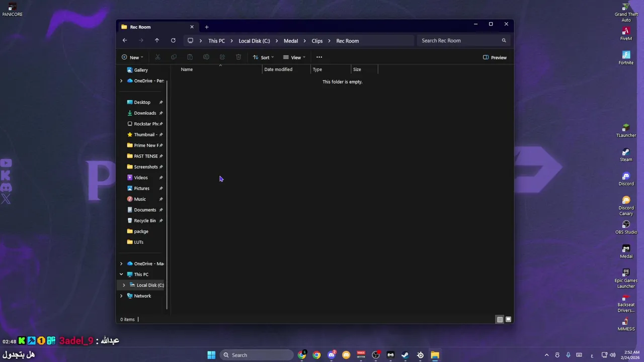Close the Rec Room tab
This screenshot has height=362, width=644.
[x=192, y=27]
